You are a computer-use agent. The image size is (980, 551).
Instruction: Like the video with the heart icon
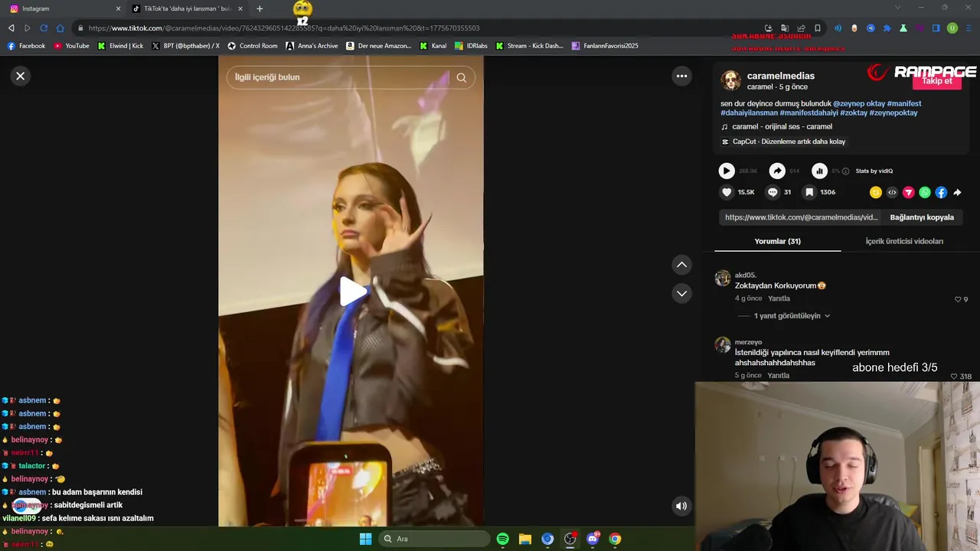click(727, 192)
